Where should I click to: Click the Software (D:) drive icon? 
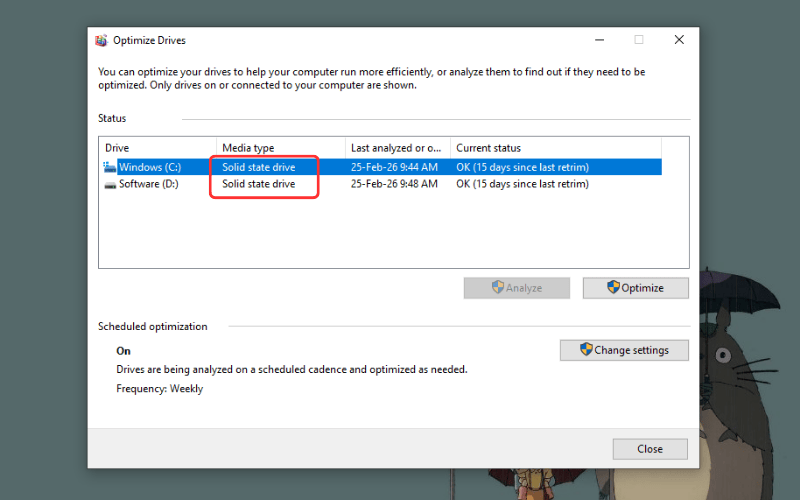(109, 185)
